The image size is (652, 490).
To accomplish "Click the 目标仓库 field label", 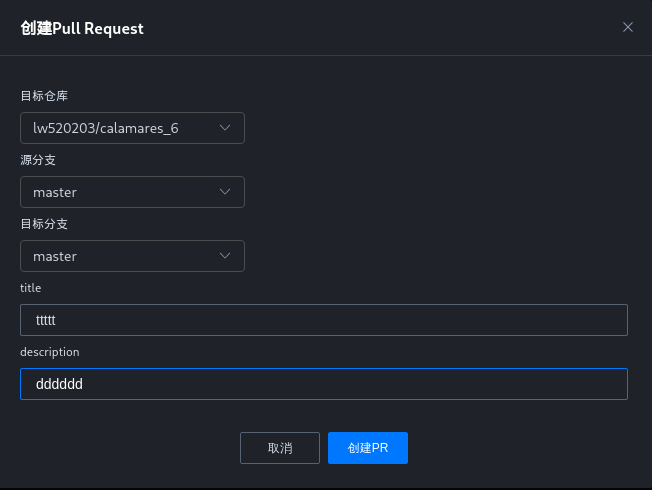I will point(44,96).
